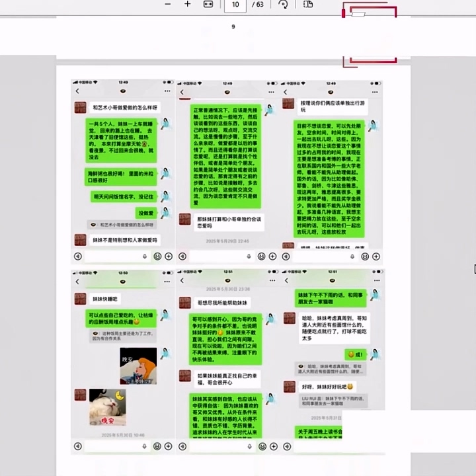
Task: Select the green bubble 明天问问饭馆名字，没记住
Action: tap(124, 197)
